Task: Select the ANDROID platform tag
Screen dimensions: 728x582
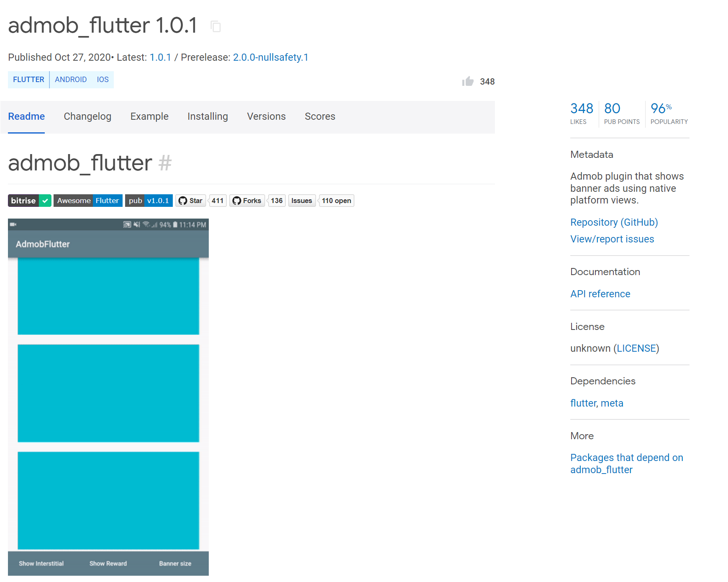Action: click(x=71, y=80)
